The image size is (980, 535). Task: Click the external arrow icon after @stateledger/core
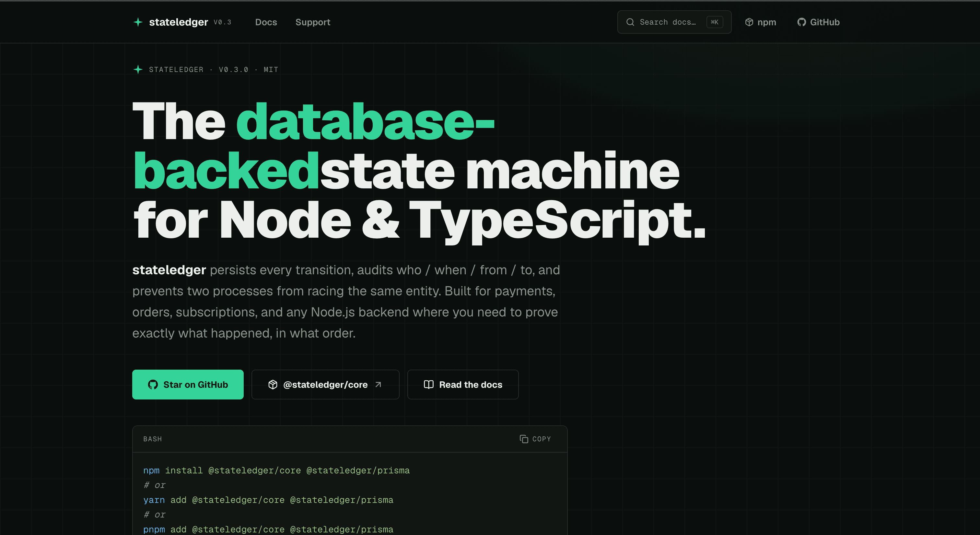pos(378,385)
